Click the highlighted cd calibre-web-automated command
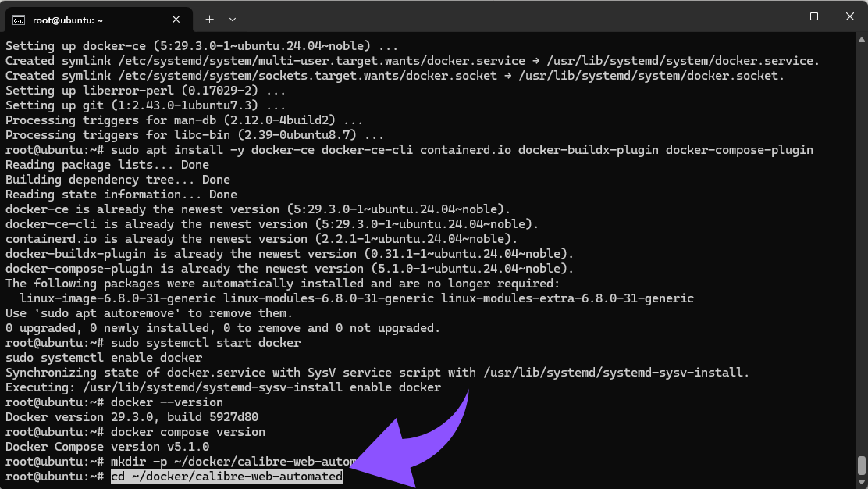 pos(226,477)
